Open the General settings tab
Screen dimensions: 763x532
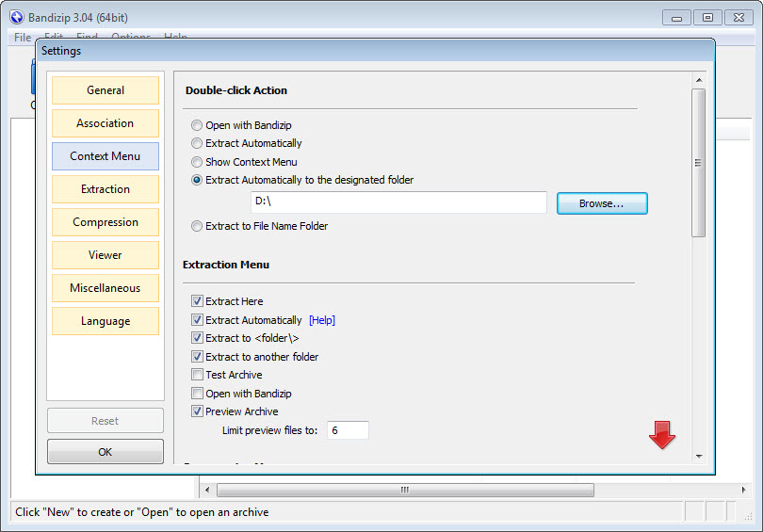pyautogui.click(x=106, y=90)
